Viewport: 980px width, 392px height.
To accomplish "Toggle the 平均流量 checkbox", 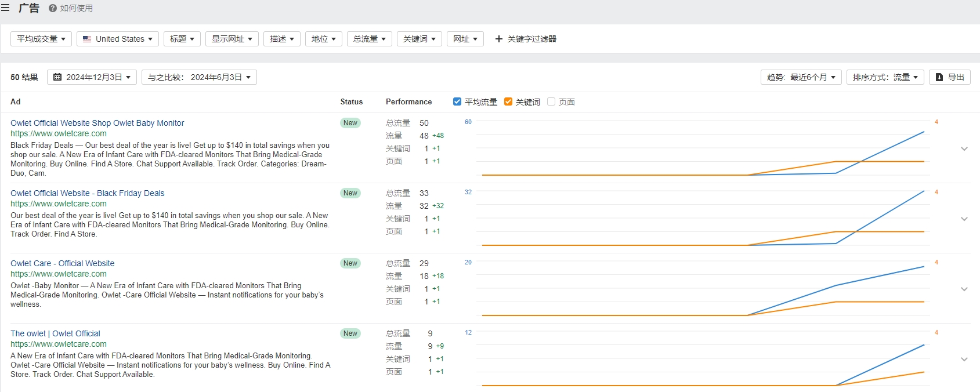I will 457,101.
